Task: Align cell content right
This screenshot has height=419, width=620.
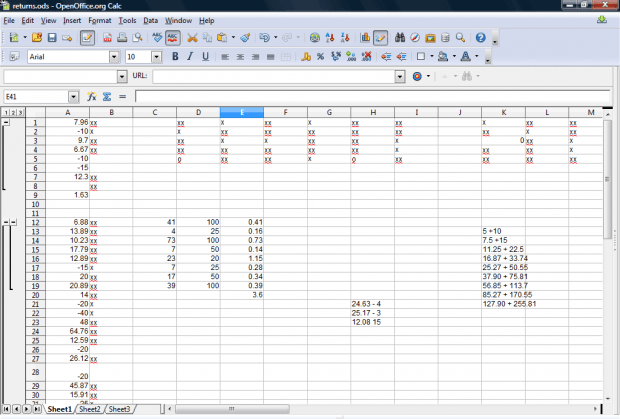Action: [x=255, y=57]
